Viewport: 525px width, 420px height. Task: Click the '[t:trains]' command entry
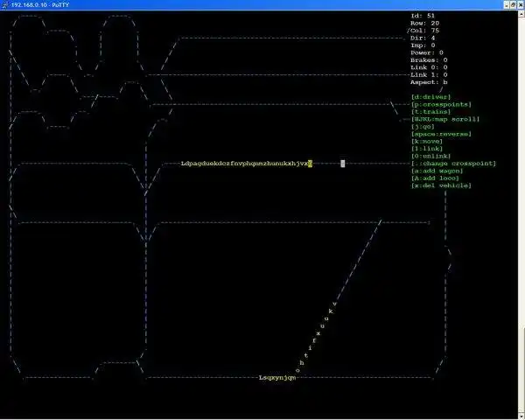(x=430, y=111)
